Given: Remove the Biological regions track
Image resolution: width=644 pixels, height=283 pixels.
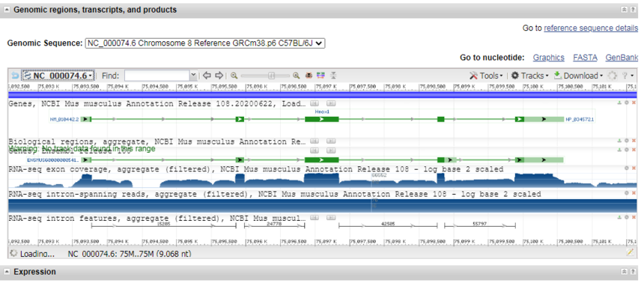Looking at the screenshot, I should pos(634,141).
